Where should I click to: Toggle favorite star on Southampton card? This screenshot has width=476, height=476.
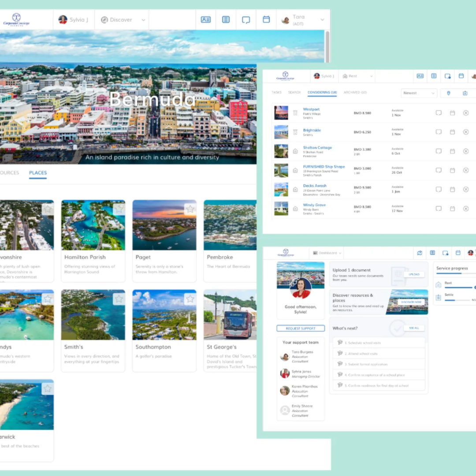click(x=190, y=299)
